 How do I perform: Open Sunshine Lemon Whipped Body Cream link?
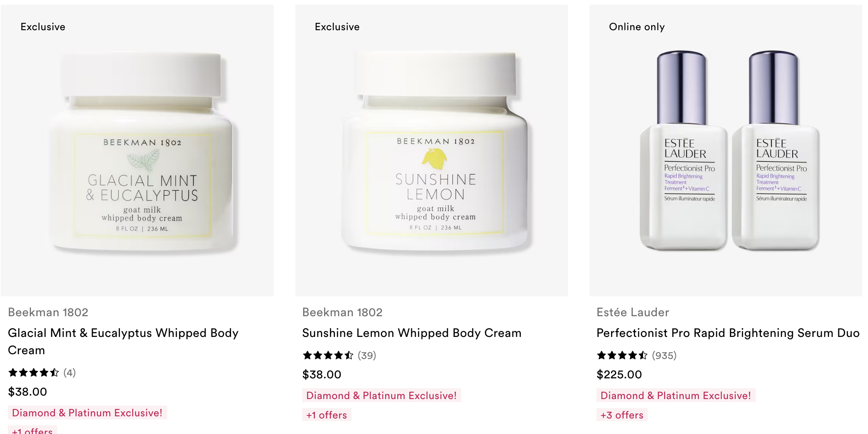click(x=412, y=333)
